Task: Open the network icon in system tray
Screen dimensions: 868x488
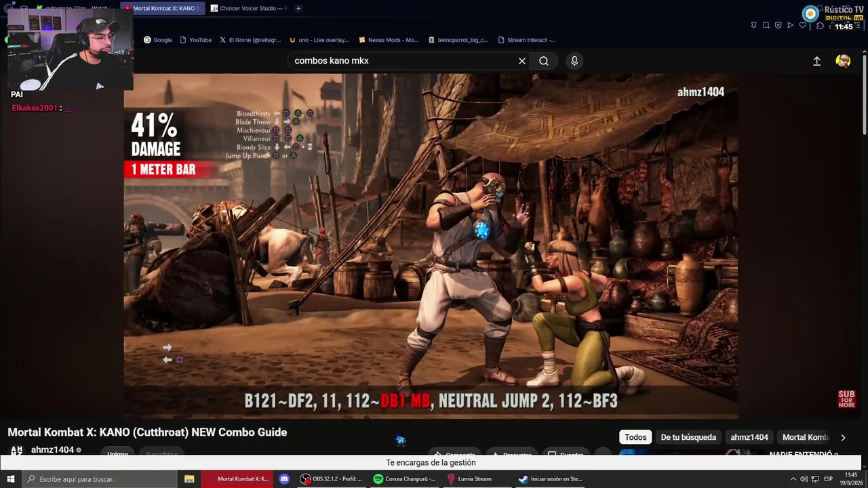Action: tap(814, 479)
